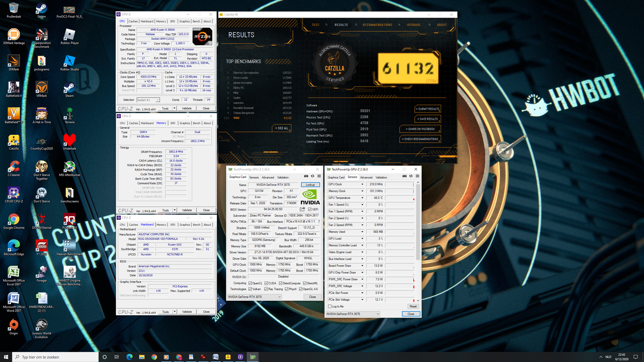644x362 pixels.
Task: Open the CPUID CPU-Z desktop shortcut
Action: tap(14, 195)
